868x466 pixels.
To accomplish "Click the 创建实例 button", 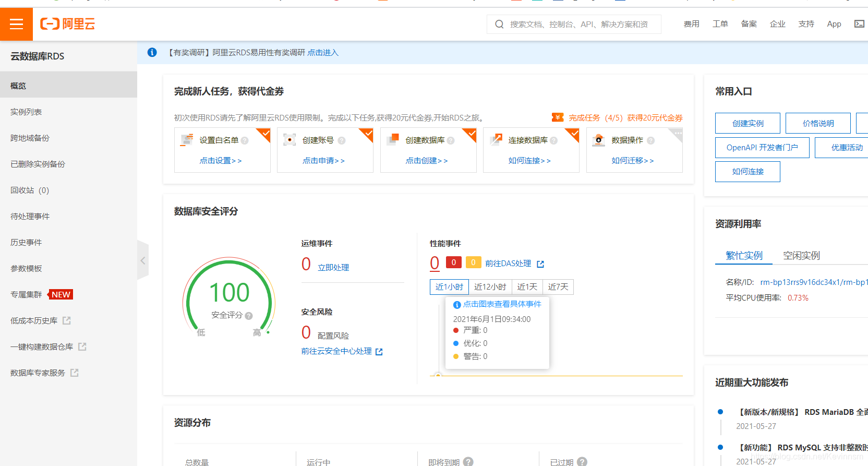I will coord(748,123).
